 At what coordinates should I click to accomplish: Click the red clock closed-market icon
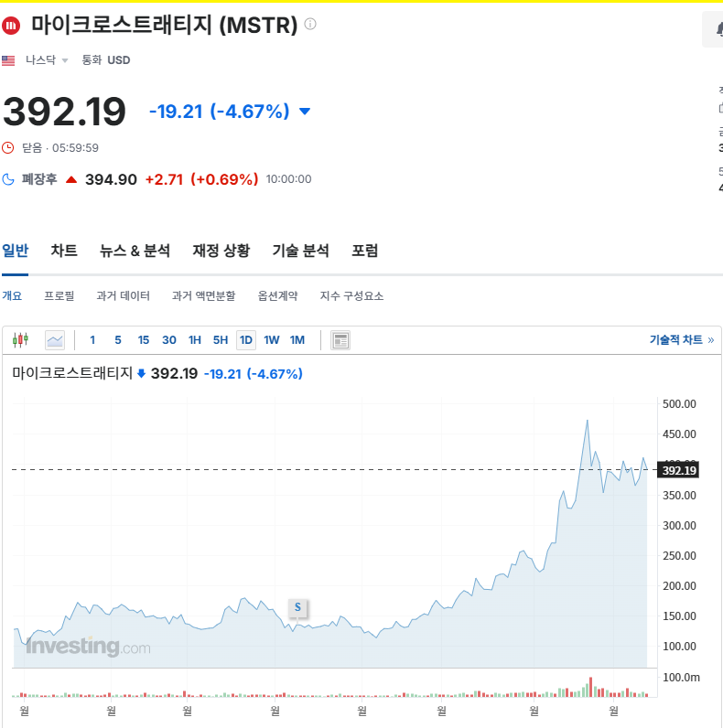(8, 148)
